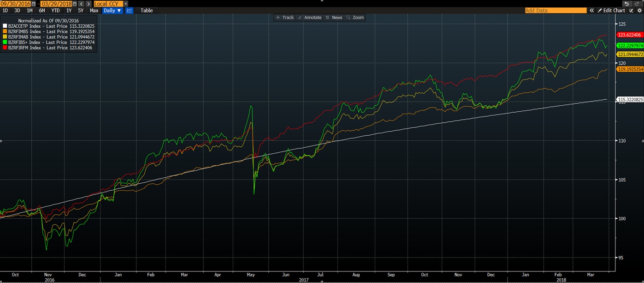Toggle the Annotate tool
The image size is (644, 283).
[x=309, y=18]
